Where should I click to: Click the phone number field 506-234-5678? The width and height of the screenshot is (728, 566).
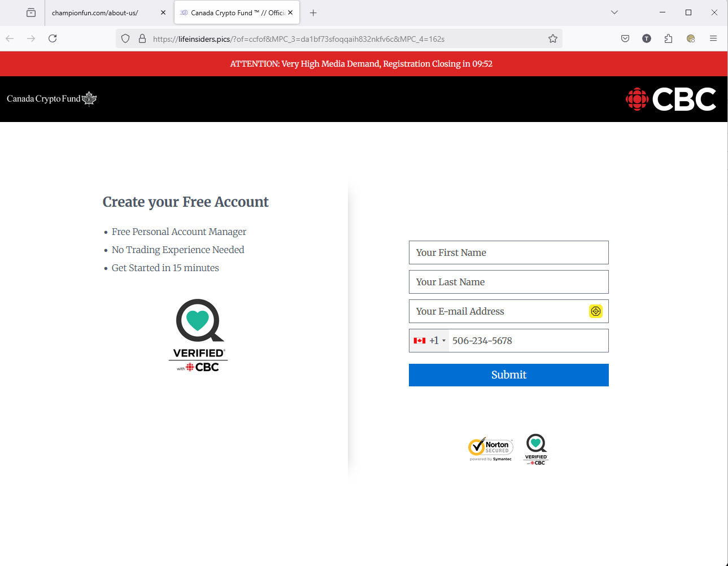click(x=529, y=341)
